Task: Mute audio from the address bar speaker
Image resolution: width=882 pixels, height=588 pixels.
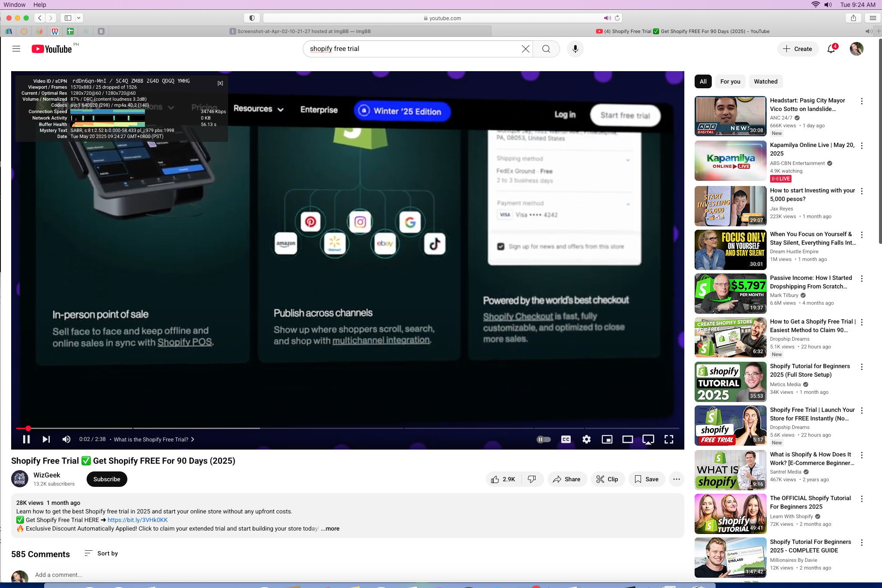Action: click(607, 18)
